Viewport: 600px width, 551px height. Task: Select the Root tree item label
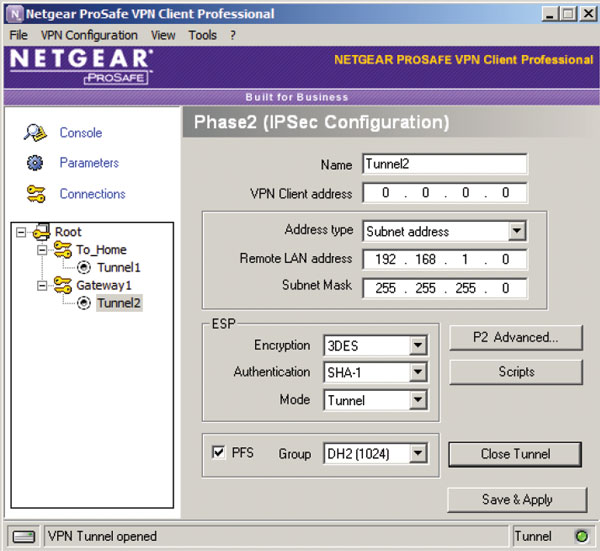coord(68,232)
